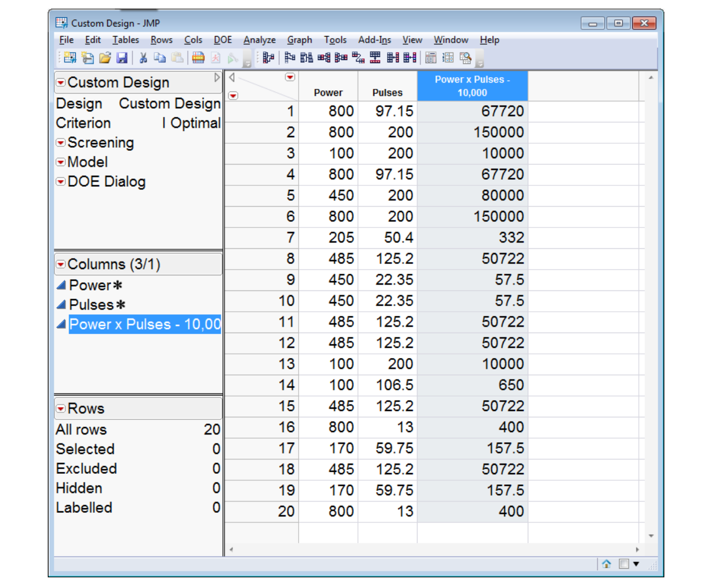
Task: Click the magnifier table icon in toolbar
Action: [x=465, y=58]
